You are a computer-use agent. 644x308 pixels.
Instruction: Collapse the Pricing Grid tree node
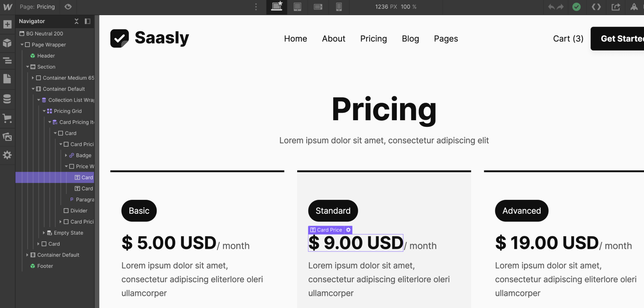point(44,111)
